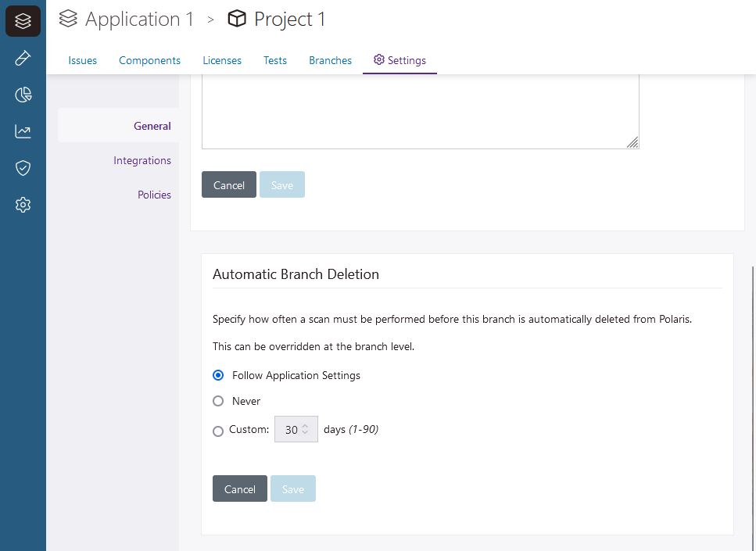Click inside the large description text area
This screenshot has width=756, height=551.
pos(420,109)
